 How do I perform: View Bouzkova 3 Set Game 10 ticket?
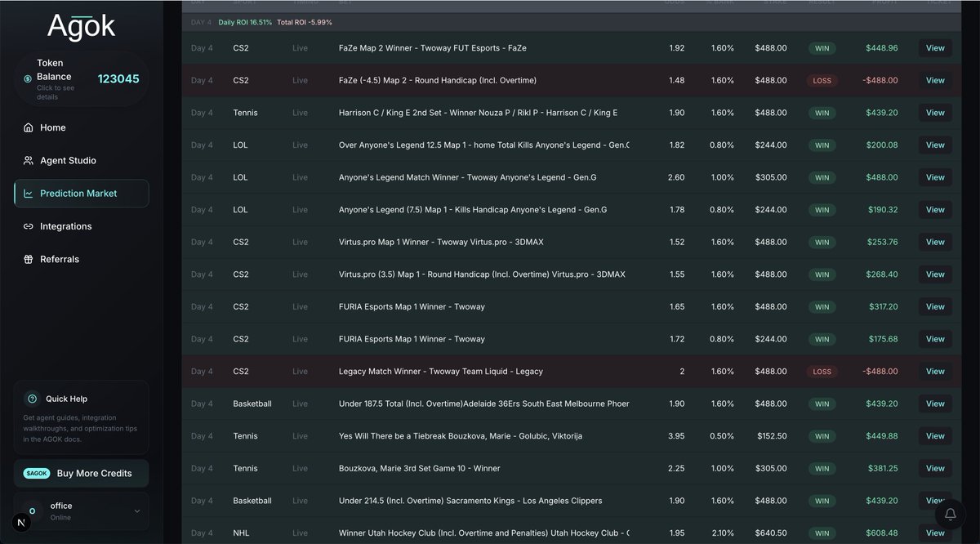[935, 469]
